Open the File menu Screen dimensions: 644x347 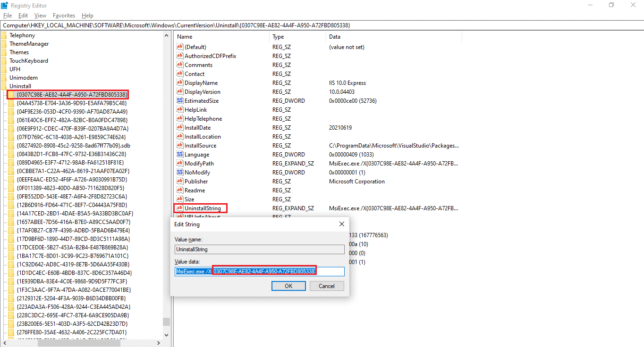(8, 16)
